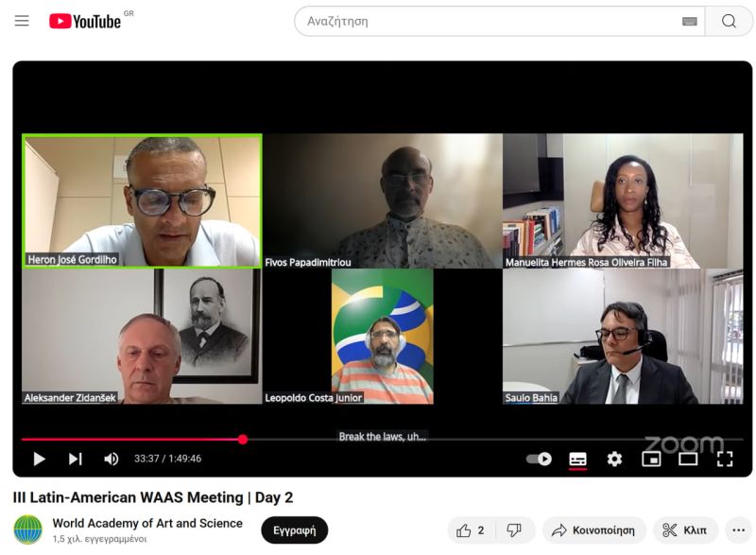Like the video with thumbs up
Viewport: 756px width, 555px height.
tap(471, 530)
